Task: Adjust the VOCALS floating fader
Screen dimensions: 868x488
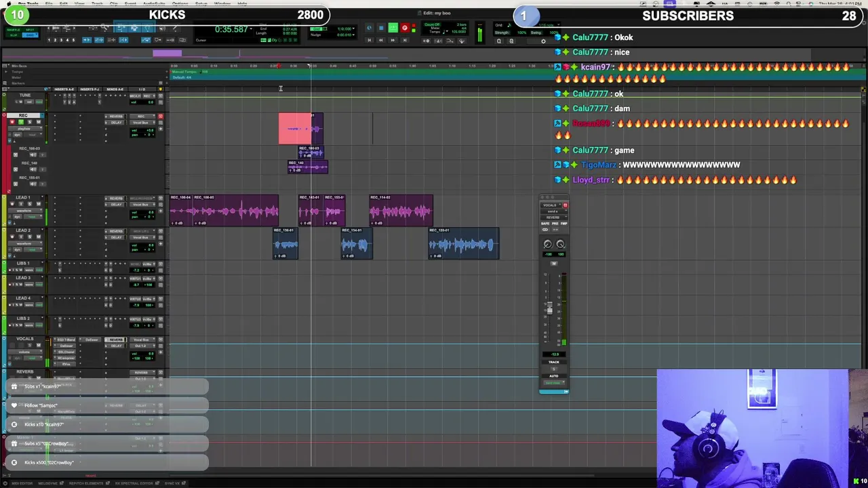Action: (x=549, y=308)
